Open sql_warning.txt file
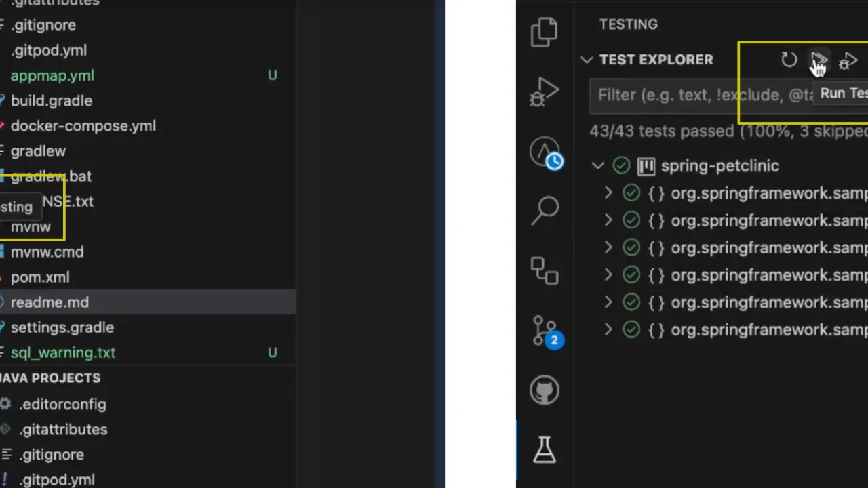This screenshot has width=868, height=488. (x=63, y=352)
